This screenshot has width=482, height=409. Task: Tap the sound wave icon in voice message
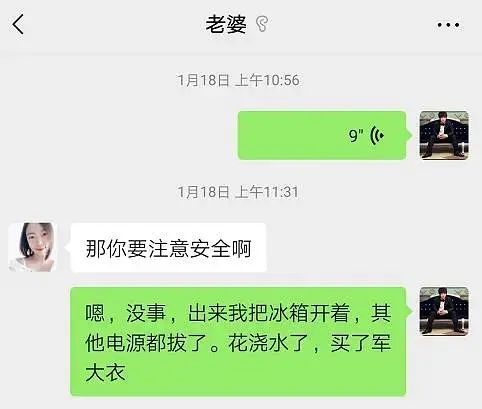pyautogui.click(x=377, y=135)
